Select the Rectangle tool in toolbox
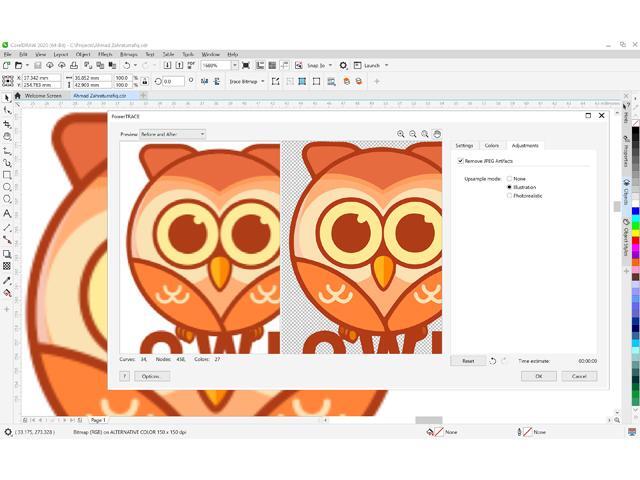 click(7, 174)
